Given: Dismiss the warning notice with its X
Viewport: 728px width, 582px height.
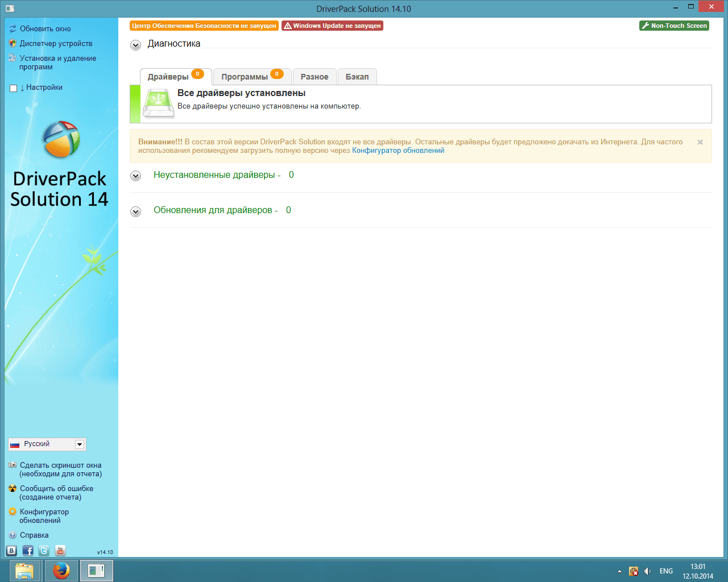Looking at the screenshot, I should pos(700,142).
